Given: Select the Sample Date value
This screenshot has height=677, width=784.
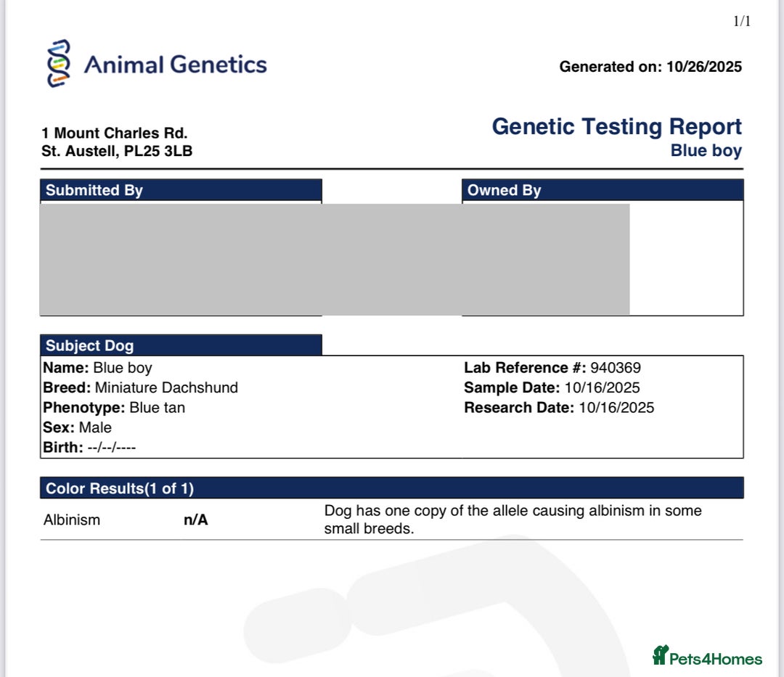Looking at the screenshot, I should click(602, 387).
